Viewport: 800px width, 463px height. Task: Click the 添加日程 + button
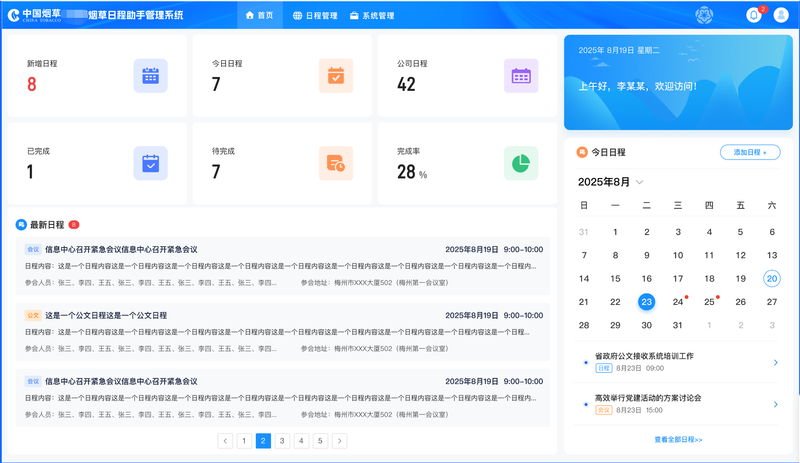tap(750, 152)
